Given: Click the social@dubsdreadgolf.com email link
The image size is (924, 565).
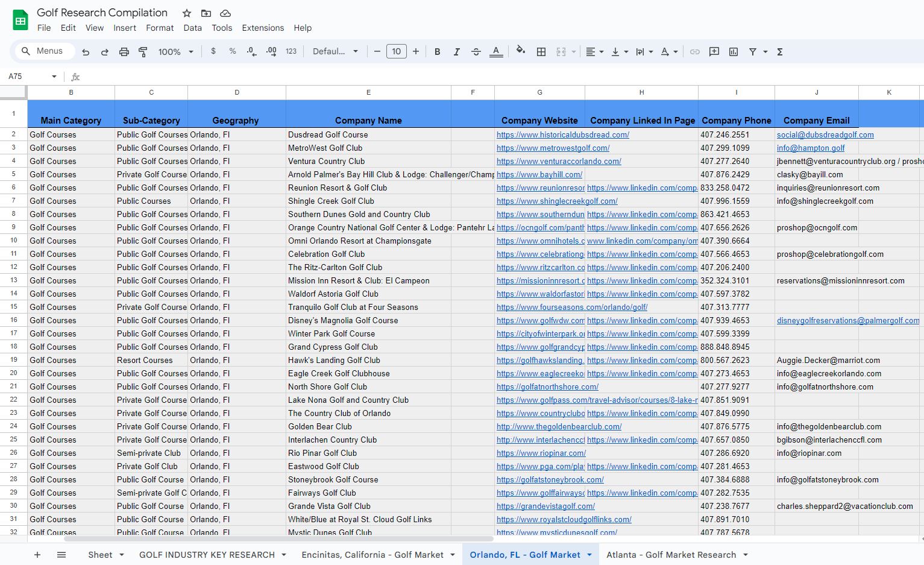Looking at the screenshot, I should [825, 135].
